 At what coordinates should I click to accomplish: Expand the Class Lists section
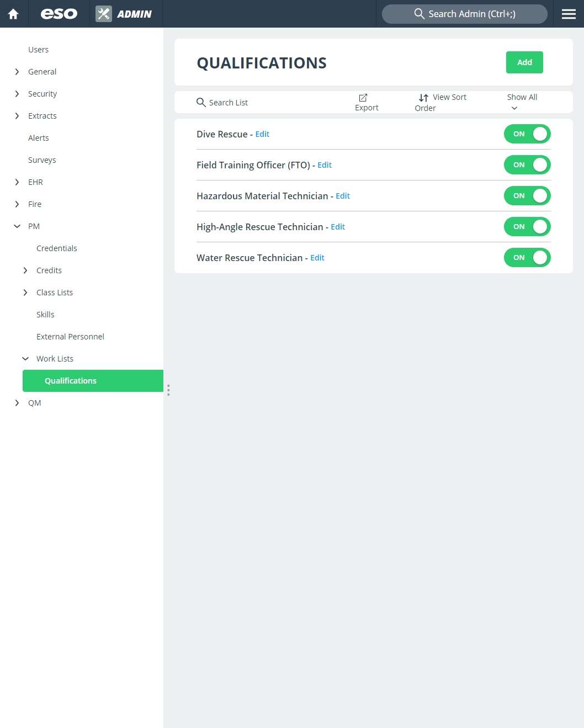click(x=25, y=293)
